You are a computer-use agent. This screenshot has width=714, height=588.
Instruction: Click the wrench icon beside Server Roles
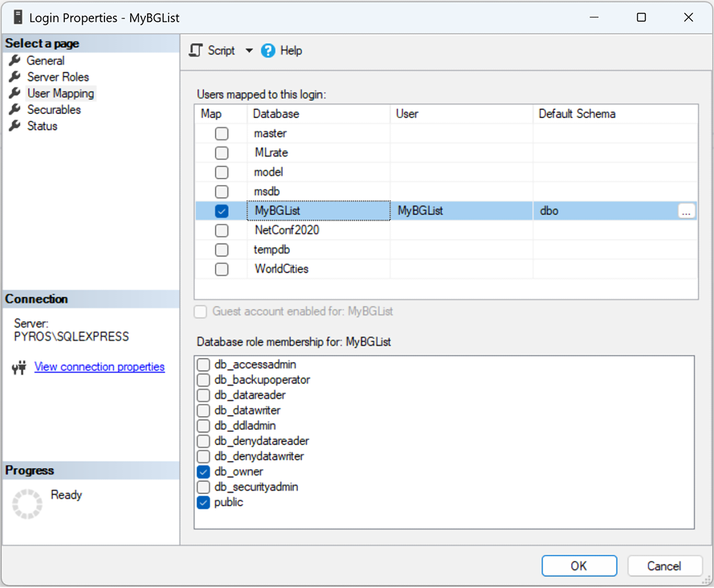tap(15, 77)
